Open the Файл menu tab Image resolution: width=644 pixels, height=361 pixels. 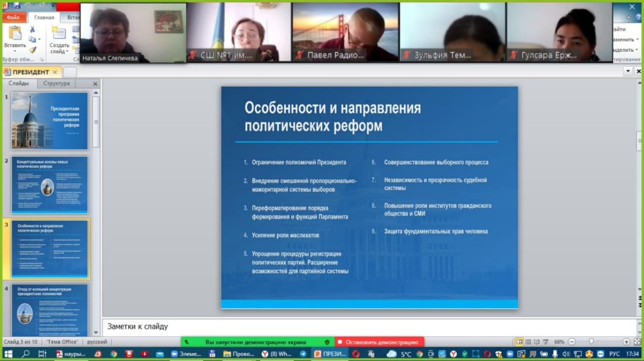point(13,17)
